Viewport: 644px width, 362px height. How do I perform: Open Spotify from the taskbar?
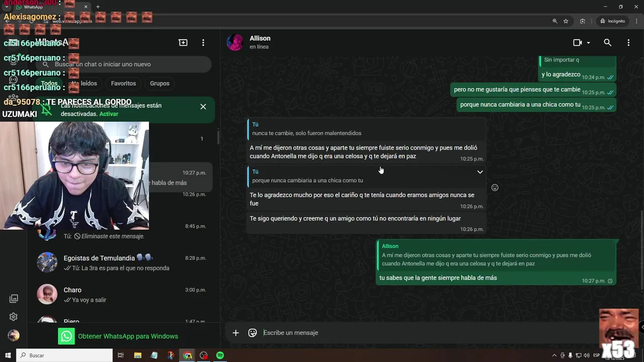click(220, 355)
